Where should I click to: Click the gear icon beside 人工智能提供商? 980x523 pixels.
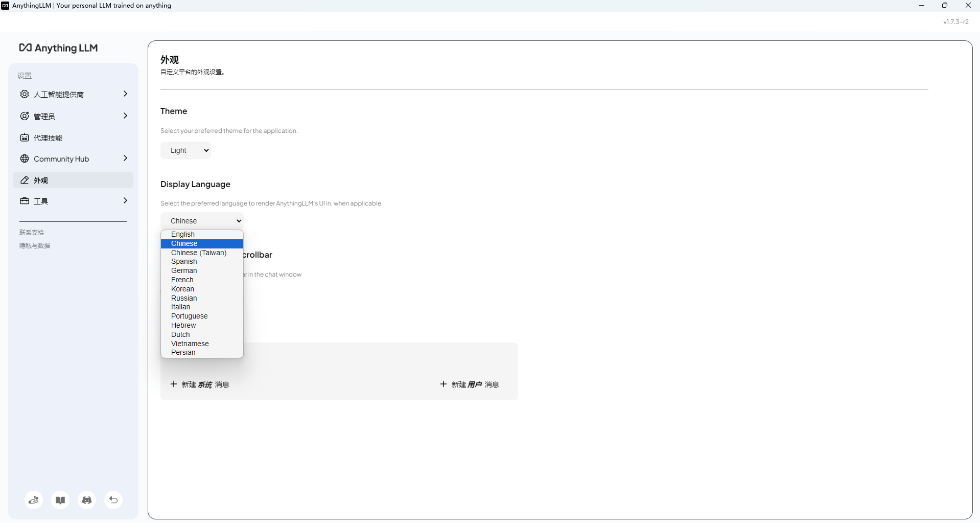(x=25, y=94)
